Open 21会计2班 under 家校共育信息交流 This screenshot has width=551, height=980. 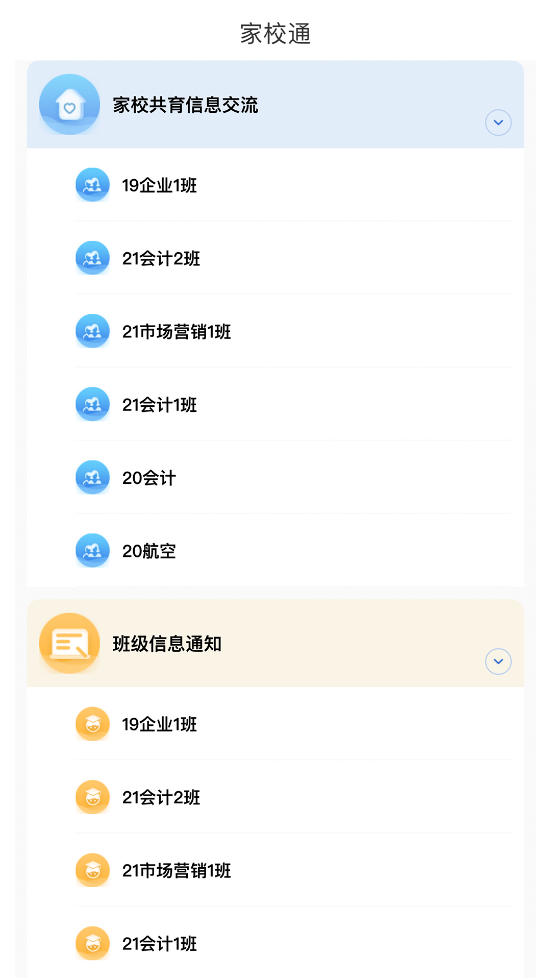point(161,259)
